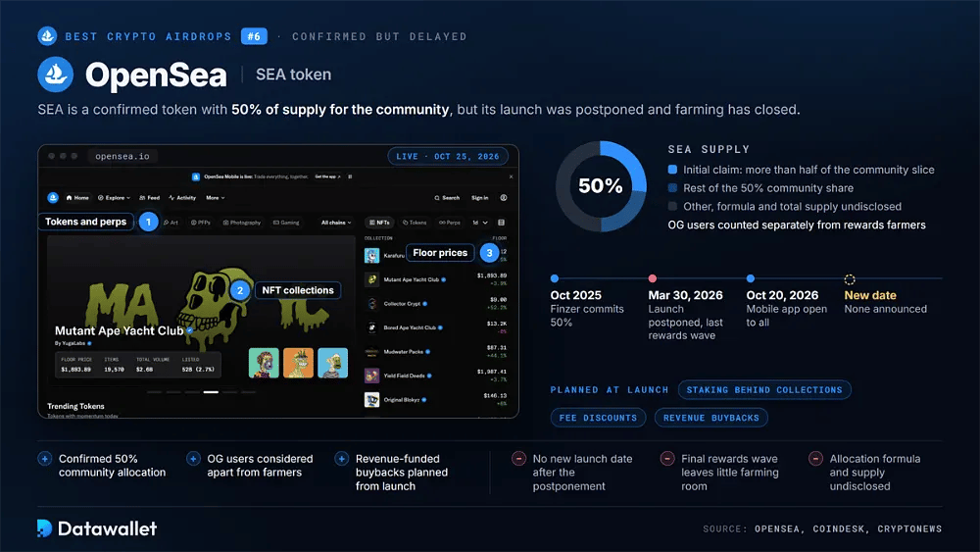Click the plus icon beside OG users considered

[193, 459]
